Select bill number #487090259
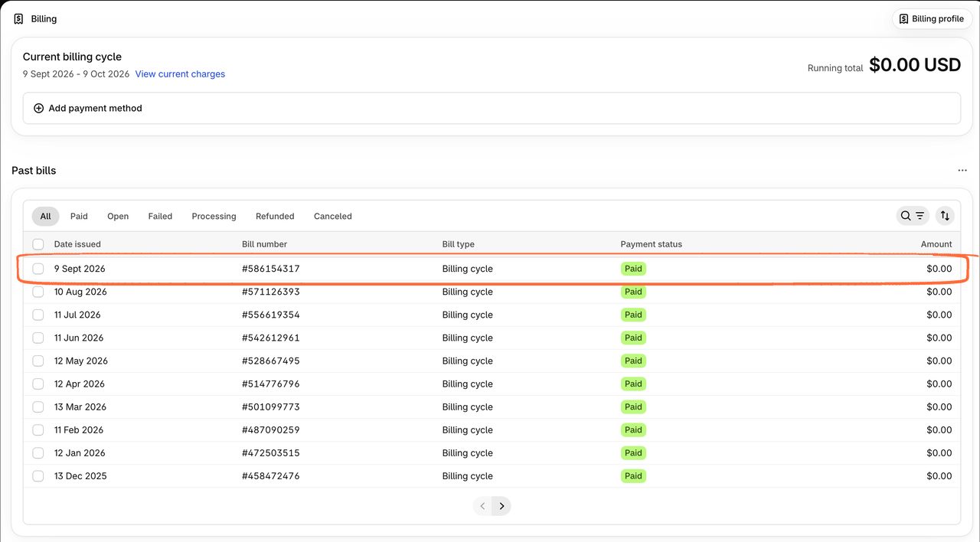Screen dimensions: 980x542 click(271, 429)
